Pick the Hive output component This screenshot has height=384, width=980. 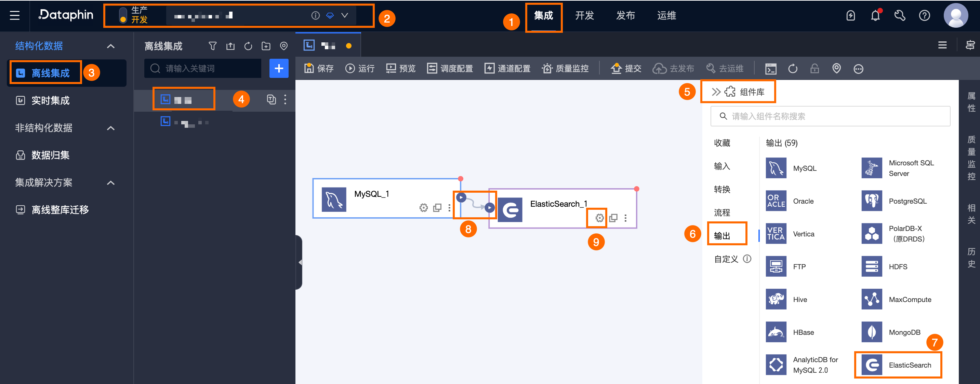786,300
